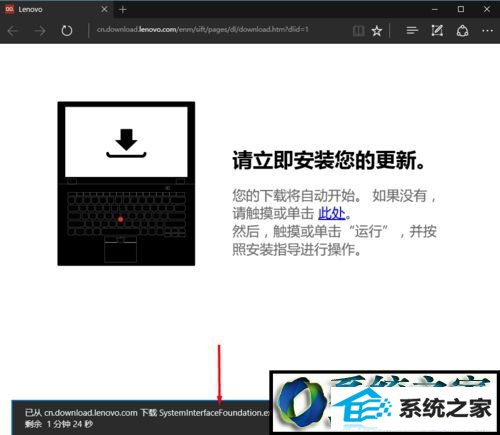Close the Lenovo tab
500x435 pixels.
click(x=104, y=9)
